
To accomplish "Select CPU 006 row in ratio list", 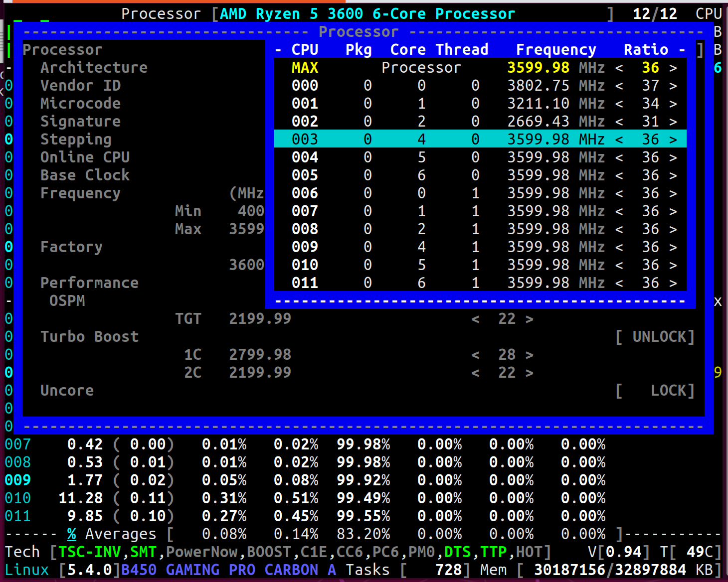I will 480,193.
